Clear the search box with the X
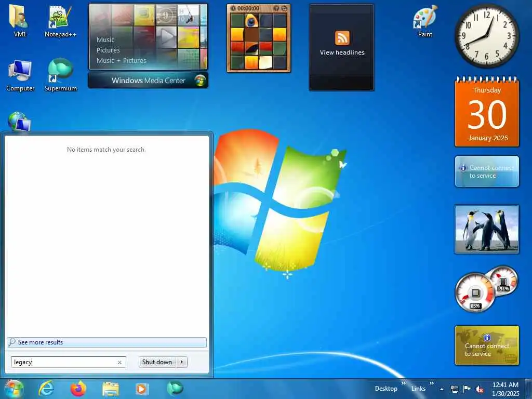 [119, 362]
